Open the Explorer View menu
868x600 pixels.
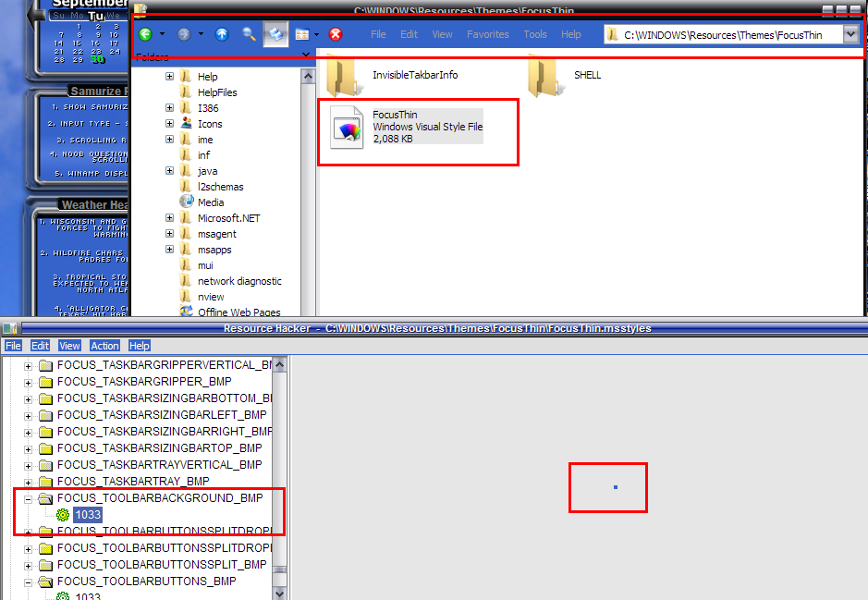[x=442, y=34]
